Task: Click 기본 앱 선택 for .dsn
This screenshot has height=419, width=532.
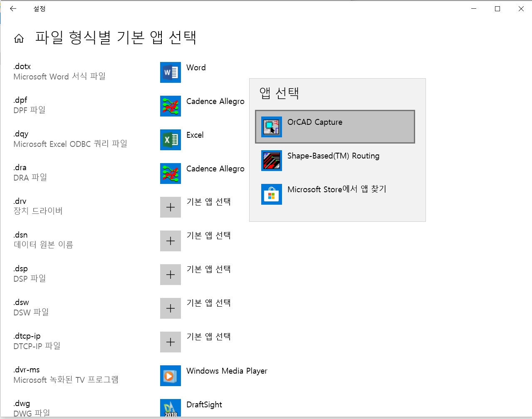Action: [209, 236]
